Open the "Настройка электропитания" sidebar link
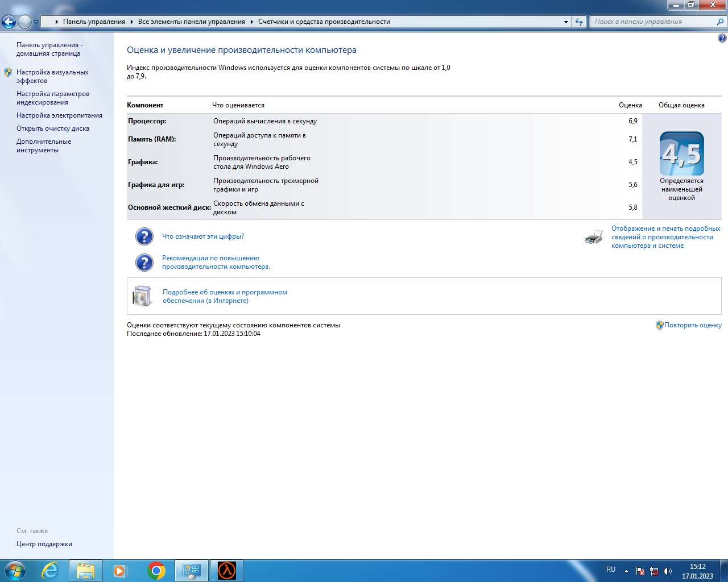 tap(59, 115)
